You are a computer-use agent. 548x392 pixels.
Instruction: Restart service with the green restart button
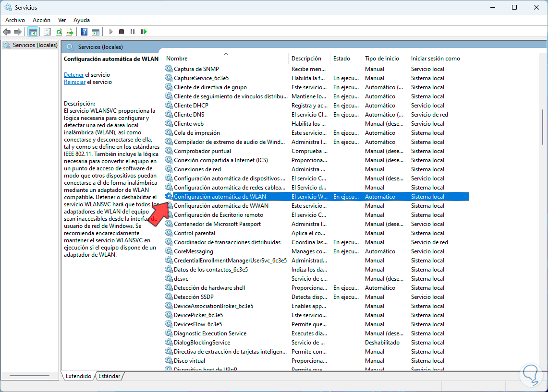click(x=144, y=32)
